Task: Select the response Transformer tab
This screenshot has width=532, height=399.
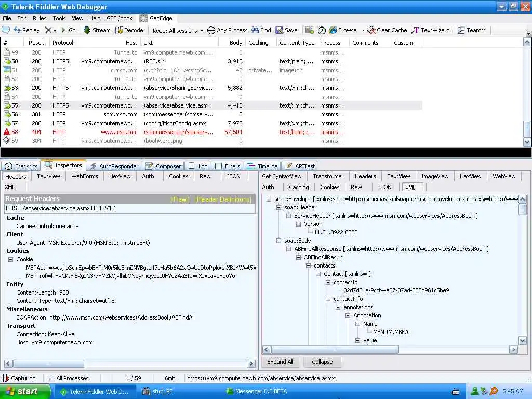Action: coord(328,177)
